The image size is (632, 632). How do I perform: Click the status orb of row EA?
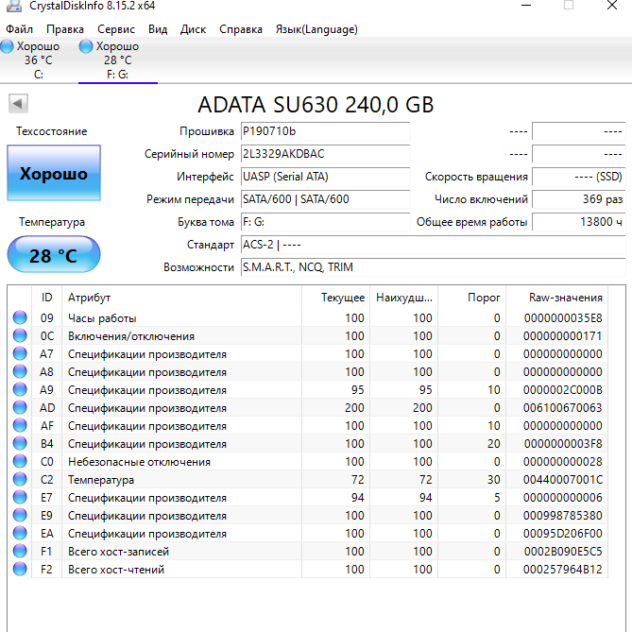[x=20, y=533]
